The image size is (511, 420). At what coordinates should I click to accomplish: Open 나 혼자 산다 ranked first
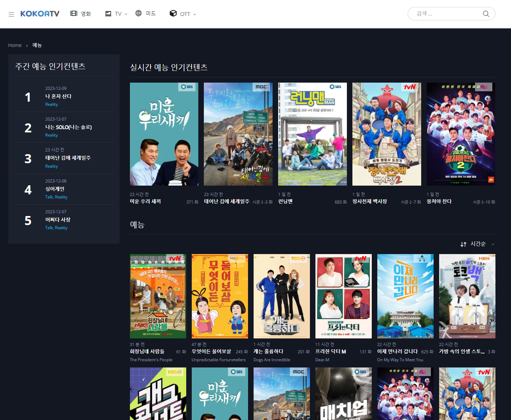click(x=58, y=96)
